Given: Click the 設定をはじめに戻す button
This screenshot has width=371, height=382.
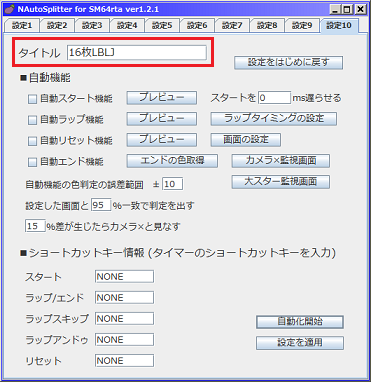Looking at the screenshot, I should coord(288,62).
